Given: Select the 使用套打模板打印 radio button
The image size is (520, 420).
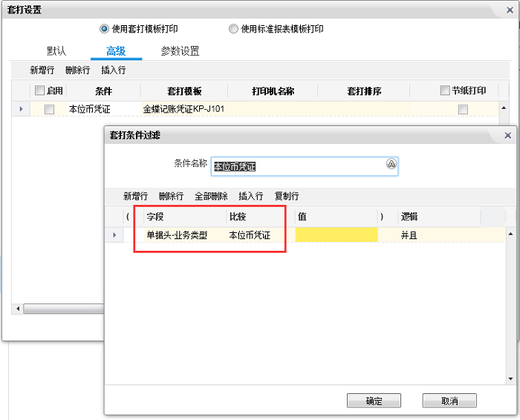Looking at the screenshot, I should click(x=104, y=29).
